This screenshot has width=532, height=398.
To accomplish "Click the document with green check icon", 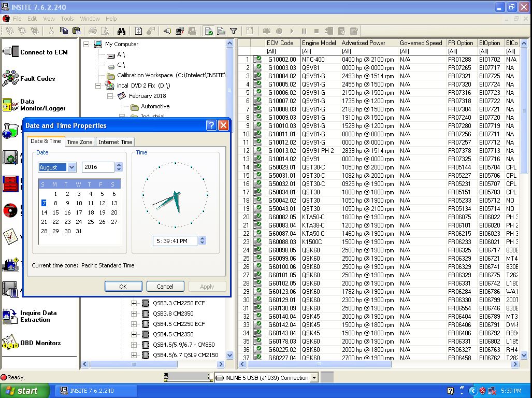I will tap(209, 31).
